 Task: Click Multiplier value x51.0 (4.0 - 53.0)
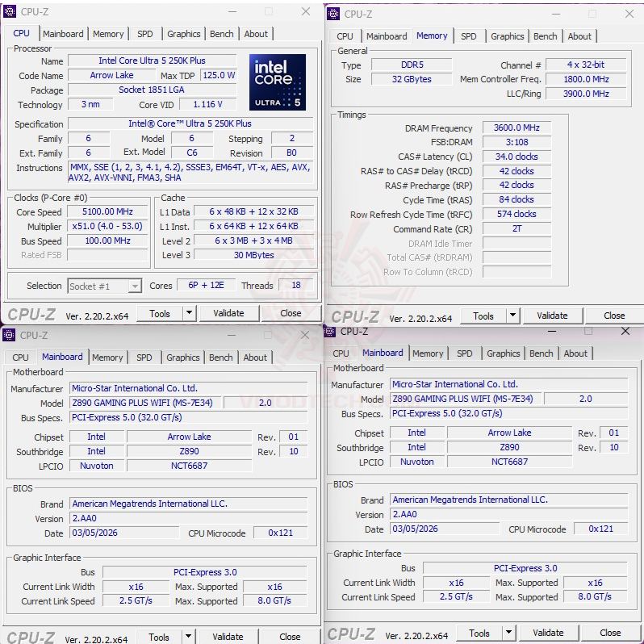(107, 226)
